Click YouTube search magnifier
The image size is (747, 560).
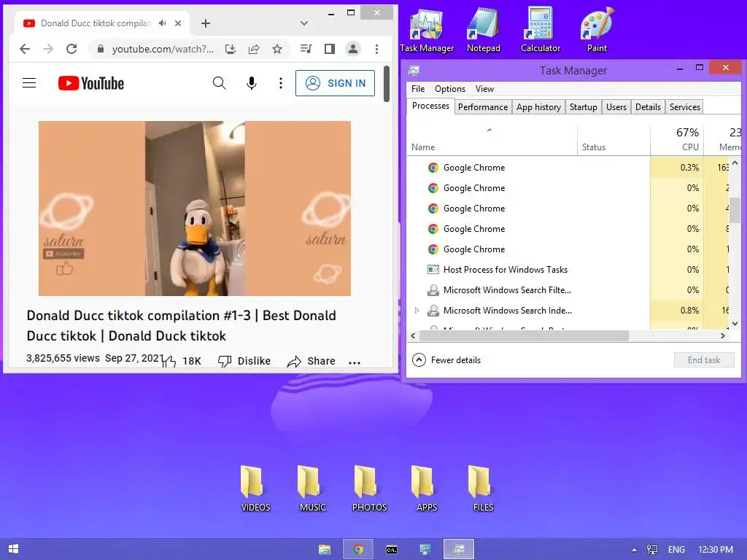(x=219, y=83)
